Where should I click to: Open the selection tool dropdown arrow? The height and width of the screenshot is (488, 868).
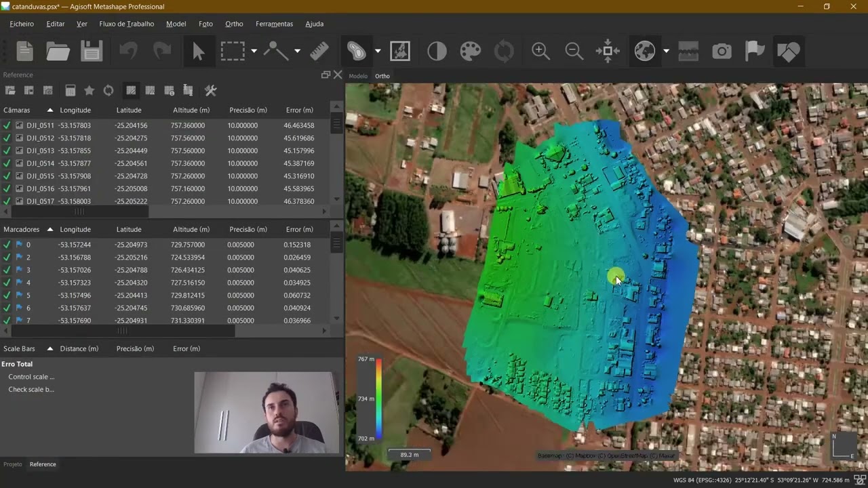pyautogui.click(x=254, y=52)
